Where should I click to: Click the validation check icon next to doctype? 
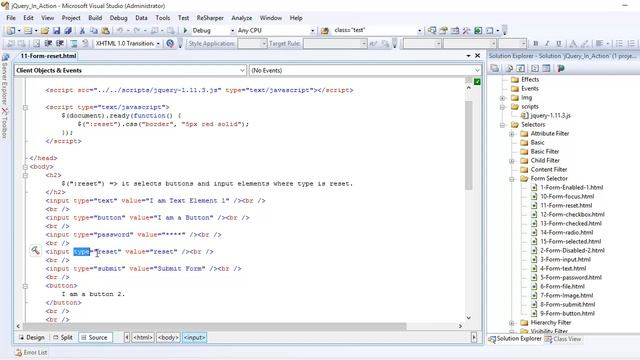170,43
